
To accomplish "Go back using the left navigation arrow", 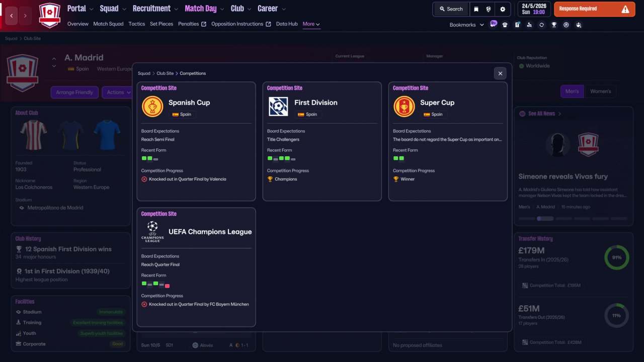I will 12,16.
